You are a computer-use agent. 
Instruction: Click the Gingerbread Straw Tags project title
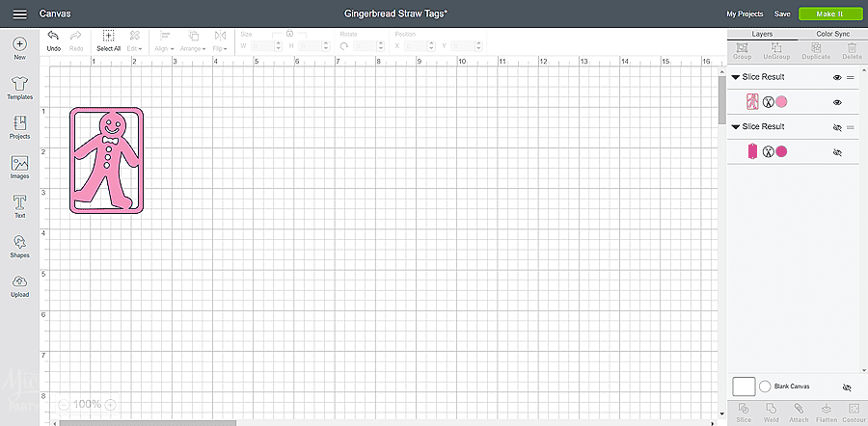pyautogui.click(x=395, y=13)
